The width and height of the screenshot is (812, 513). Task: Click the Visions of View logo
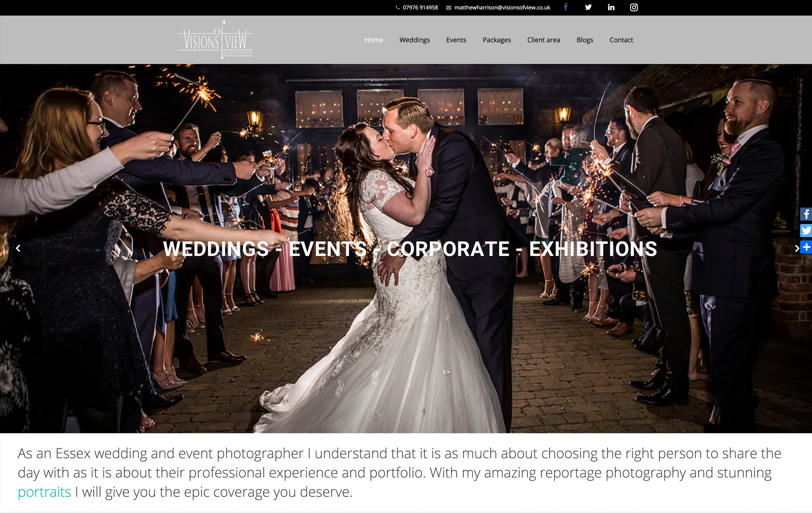point(215,40)
